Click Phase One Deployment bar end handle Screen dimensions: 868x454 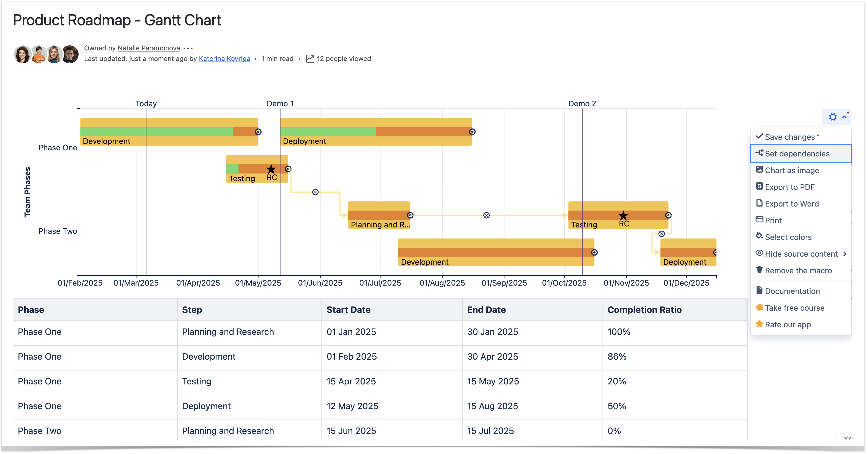(472, 132)
